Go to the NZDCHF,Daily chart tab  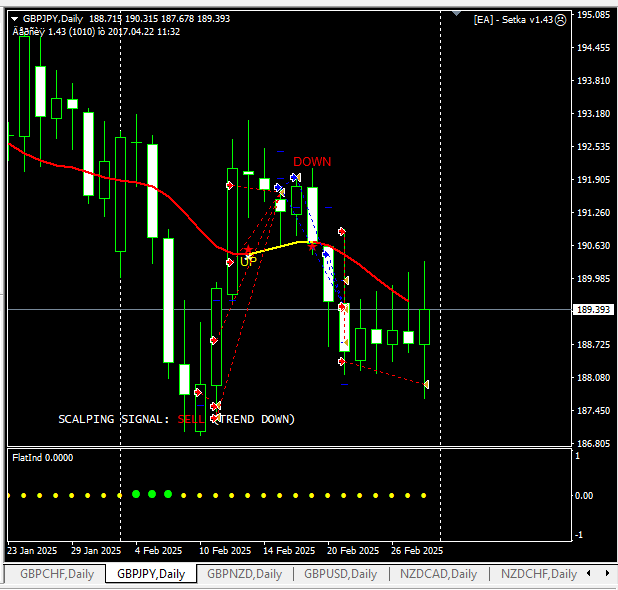click(539, 574)
